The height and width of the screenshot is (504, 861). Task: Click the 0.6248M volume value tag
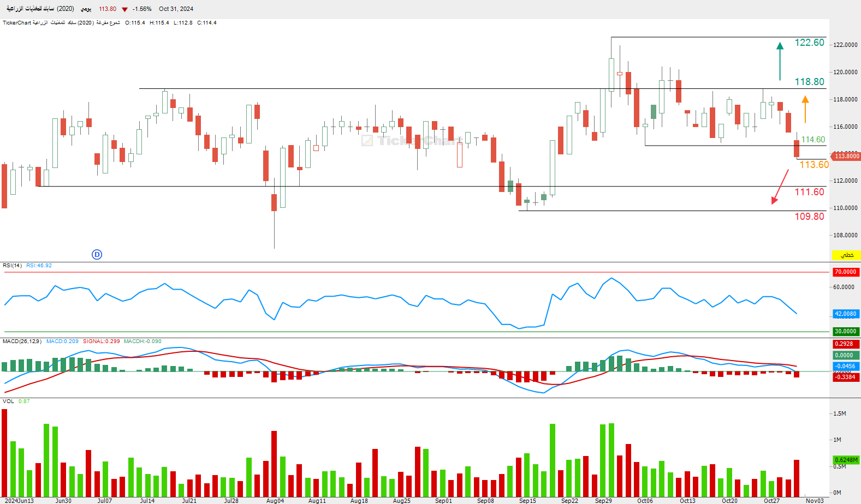point(846,460)
